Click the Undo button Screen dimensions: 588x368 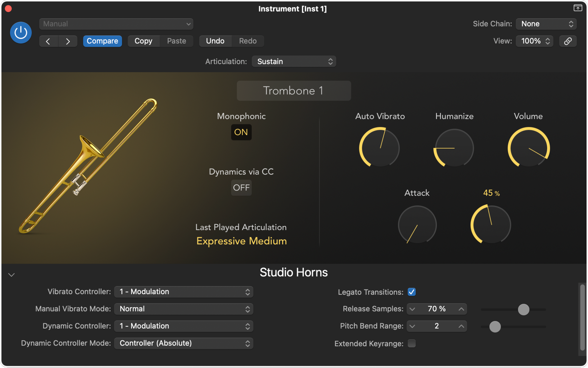[215, 41]
